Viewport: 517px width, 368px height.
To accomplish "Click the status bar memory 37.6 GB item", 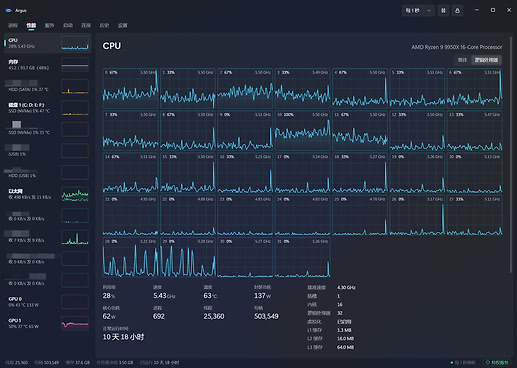I will 78,362.
